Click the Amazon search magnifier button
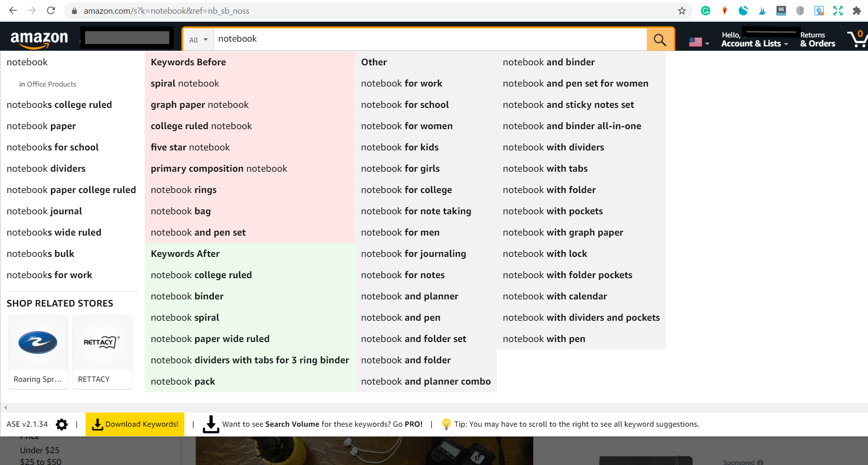Image resolution: width=868 pixels, height=465 pixels. pyautogui.click(x=660, y=39)
